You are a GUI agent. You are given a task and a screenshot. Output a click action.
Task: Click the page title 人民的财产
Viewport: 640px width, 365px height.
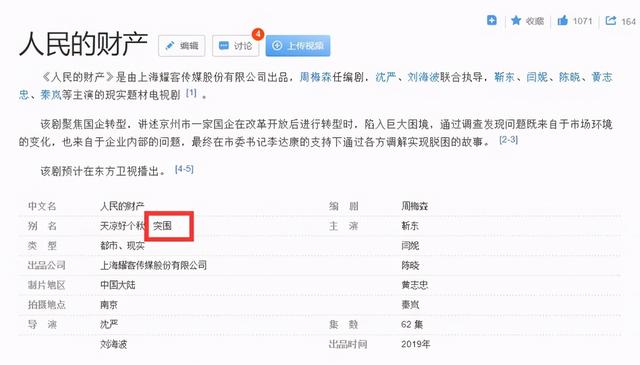coord(83,44)
